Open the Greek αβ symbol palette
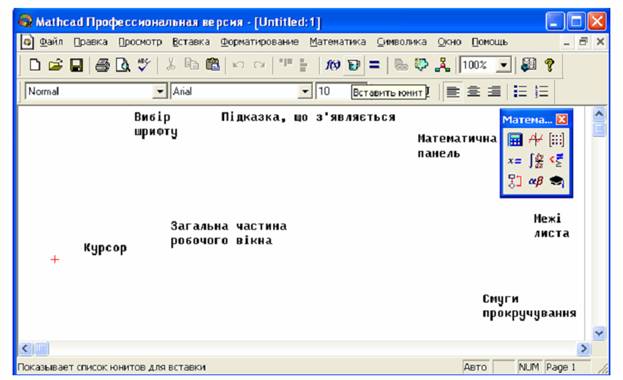Viewport: 623px width, 380px height. coord(536,181)
